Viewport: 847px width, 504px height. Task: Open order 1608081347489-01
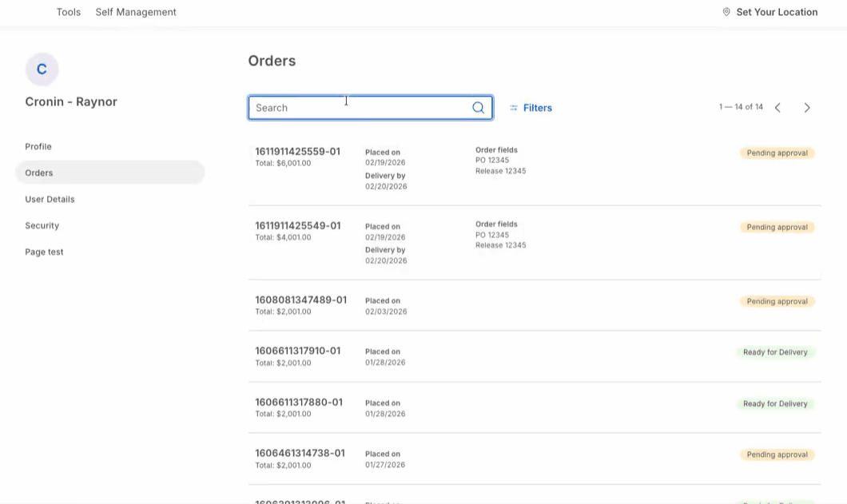coord(300,300)
